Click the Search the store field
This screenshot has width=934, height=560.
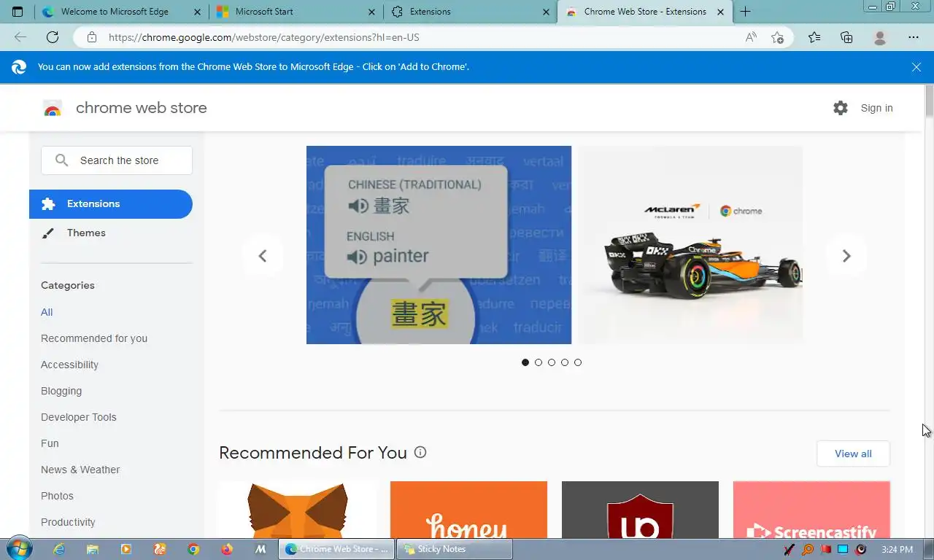(x=117, y=160)
